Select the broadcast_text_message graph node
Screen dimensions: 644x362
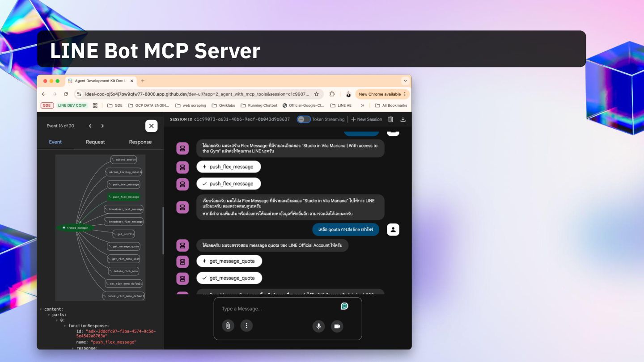point(123,209)
